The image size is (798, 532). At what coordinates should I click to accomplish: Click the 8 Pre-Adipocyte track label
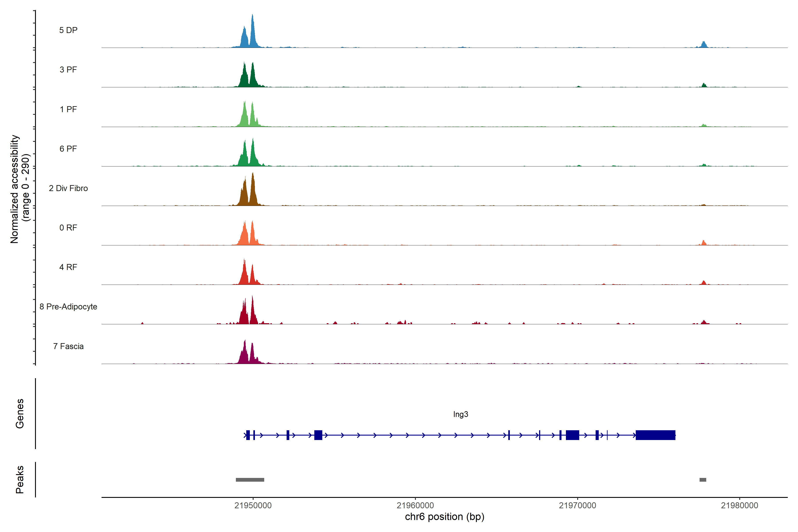[x=68, y=307]
